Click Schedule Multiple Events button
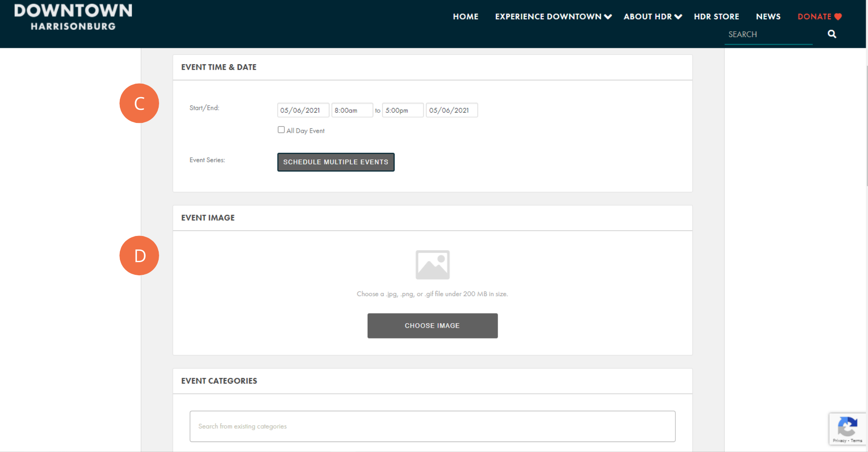 [336, 162]
